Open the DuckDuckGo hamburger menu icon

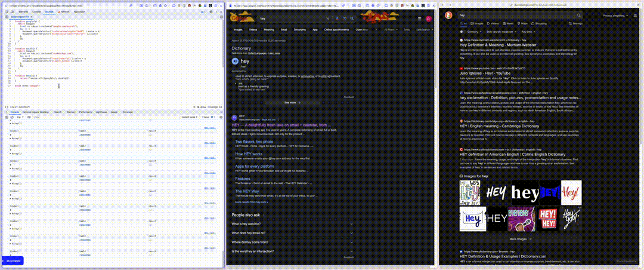[x=635, y=15]
